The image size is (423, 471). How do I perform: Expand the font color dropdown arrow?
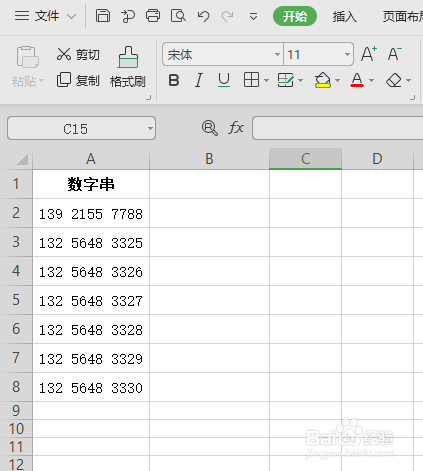pyautogui.click(x=372, y=80)
